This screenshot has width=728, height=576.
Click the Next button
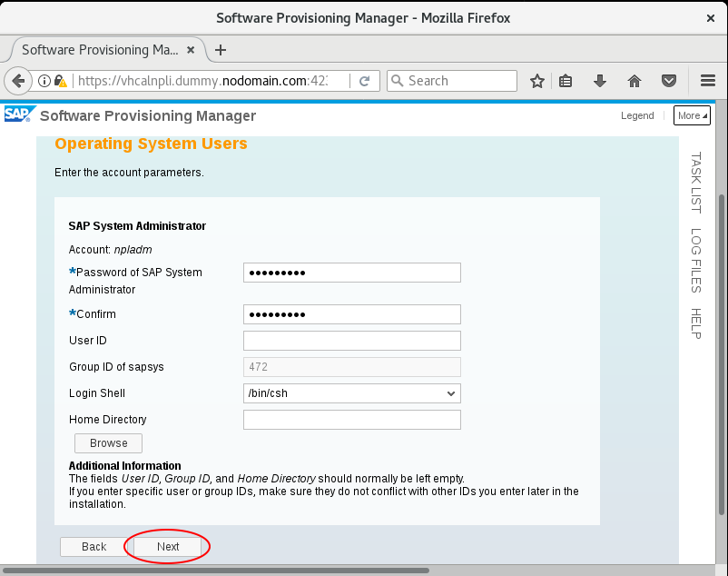[168, 547]
